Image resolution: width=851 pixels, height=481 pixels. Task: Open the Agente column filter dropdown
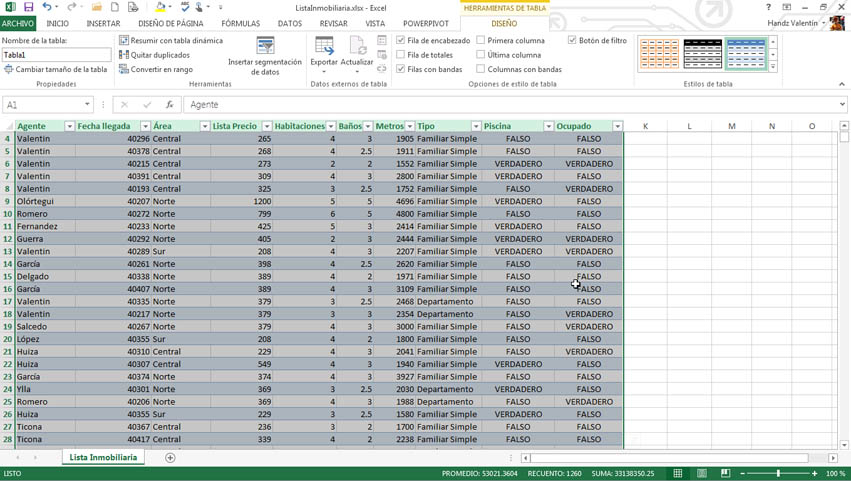pos(69,126)
